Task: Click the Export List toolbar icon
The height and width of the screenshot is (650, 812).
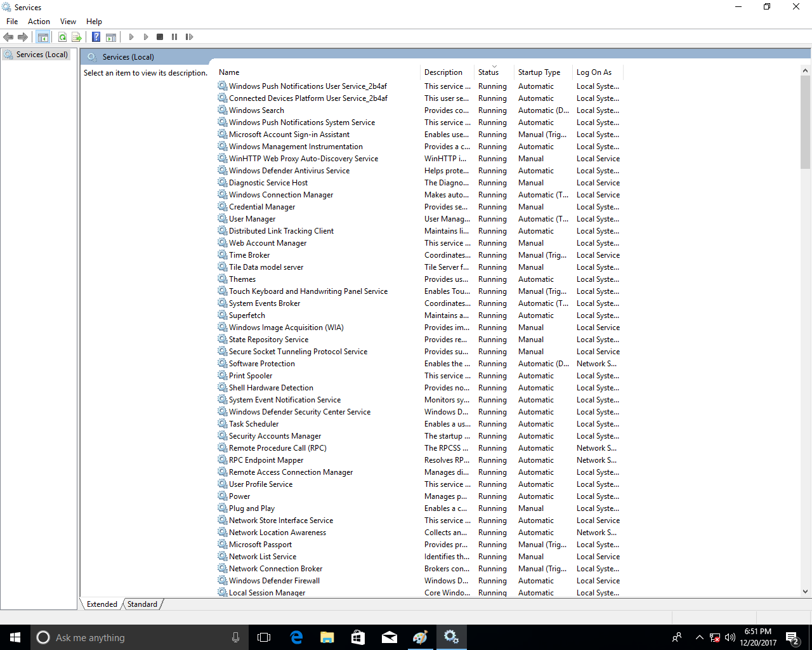Action: (x=77, y=37)
